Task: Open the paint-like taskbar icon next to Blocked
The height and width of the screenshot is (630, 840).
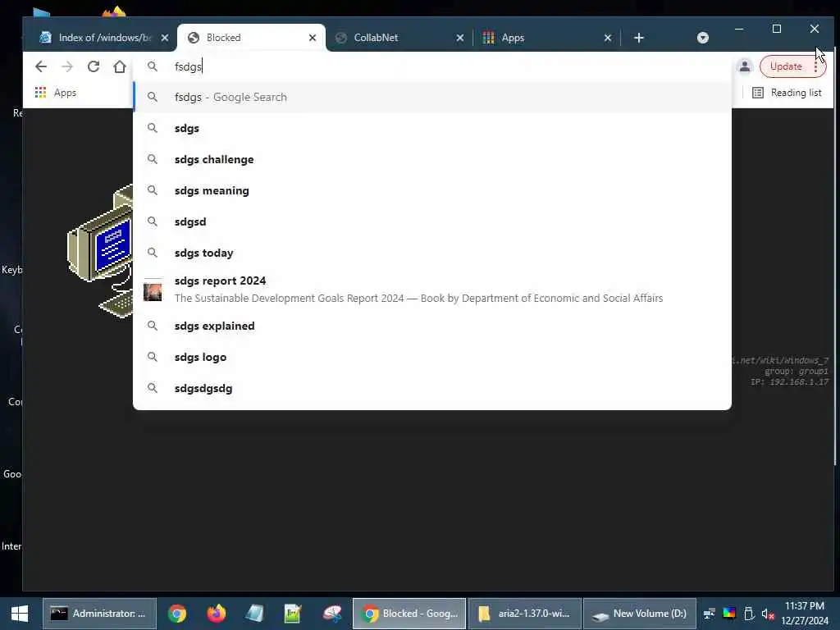Action: (x=332, y=614)
